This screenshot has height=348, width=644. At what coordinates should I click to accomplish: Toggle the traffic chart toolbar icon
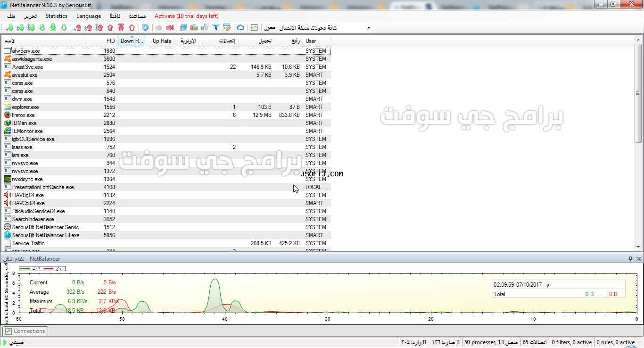[254, 28]
